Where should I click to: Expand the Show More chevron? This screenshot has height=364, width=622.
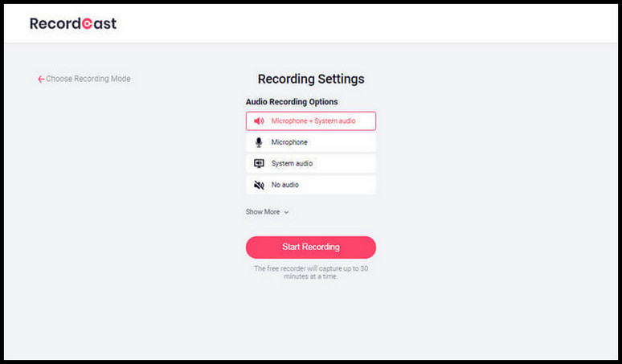(286, 213)
